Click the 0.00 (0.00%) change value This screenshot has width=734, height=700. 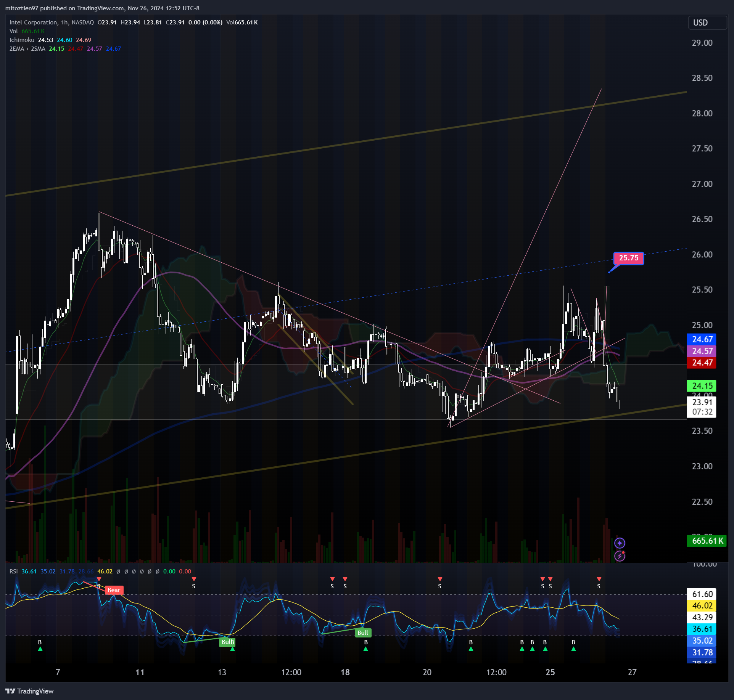tap(205, 22)
